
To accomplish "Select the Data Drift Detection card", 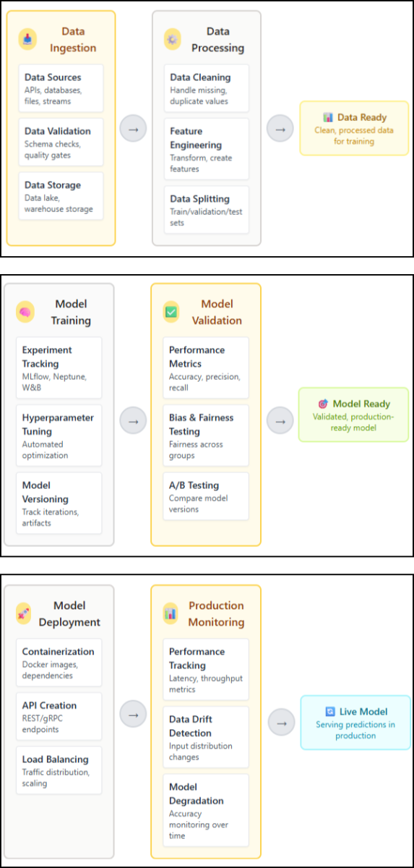I will [206, 737].
